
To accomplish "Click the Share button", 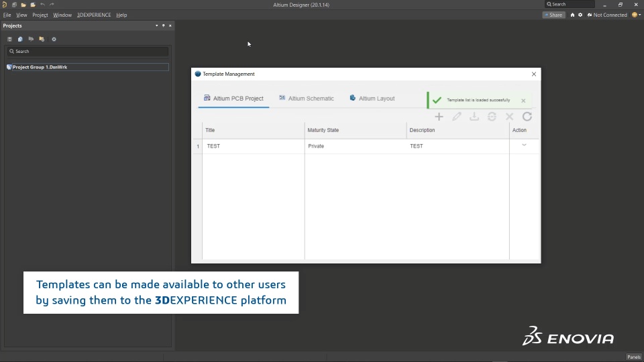I will (553, 15).
